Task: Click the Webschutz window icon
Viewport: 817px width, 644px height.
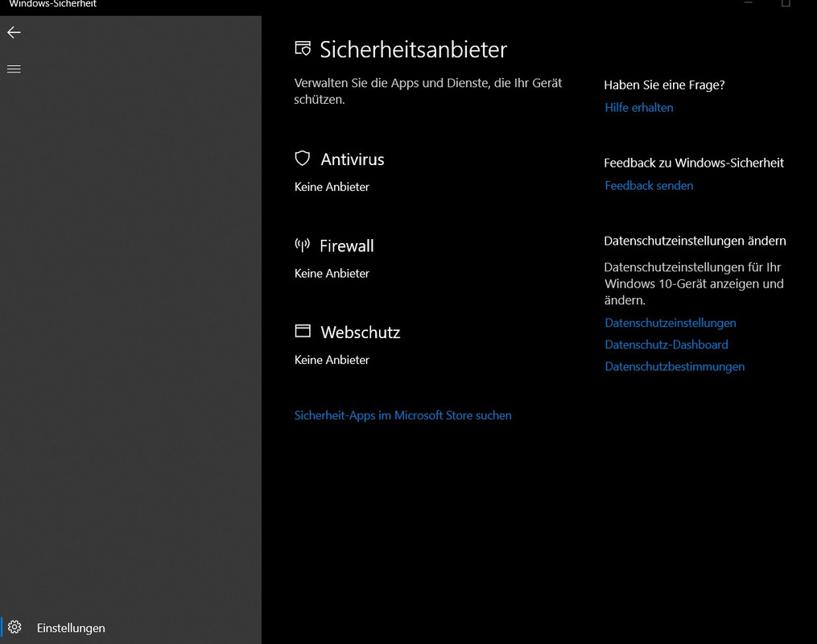Action: pyautogui.click(x=303, y=331)
